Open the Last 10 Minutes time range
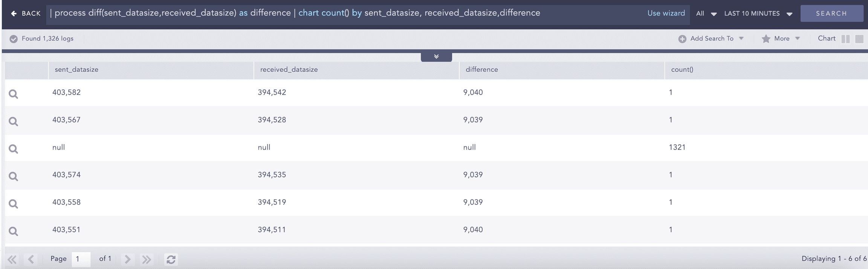The width and height of the screenshot is (868, 269). click(x=758, y=14)
